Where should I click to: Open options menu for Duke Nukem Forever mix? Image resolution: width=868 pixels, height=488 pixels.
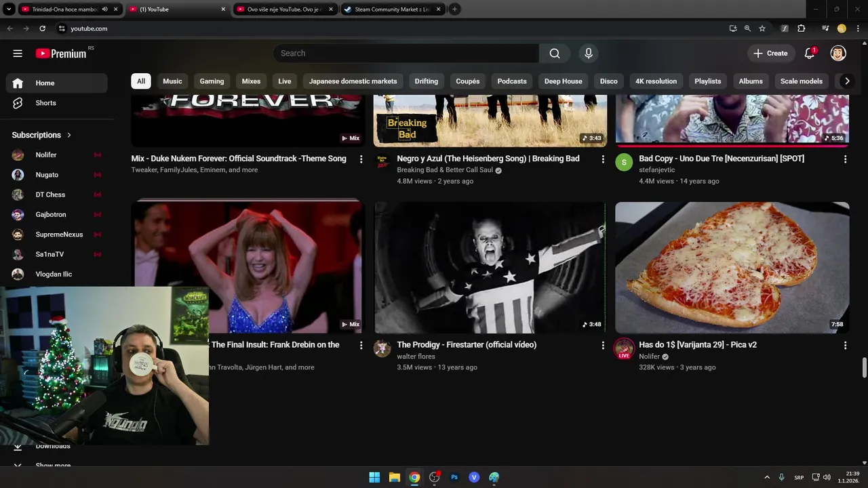361,159
